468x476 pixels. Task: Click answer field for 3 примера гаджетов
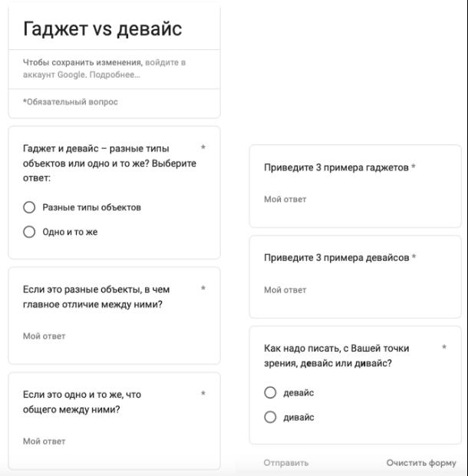355,199
